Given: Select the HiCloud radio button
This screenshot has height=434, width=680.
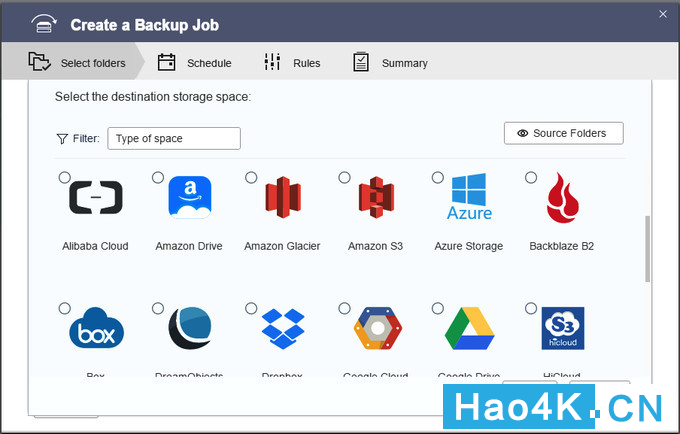Looking at the screenshot, I should click(x=531, y=308).
